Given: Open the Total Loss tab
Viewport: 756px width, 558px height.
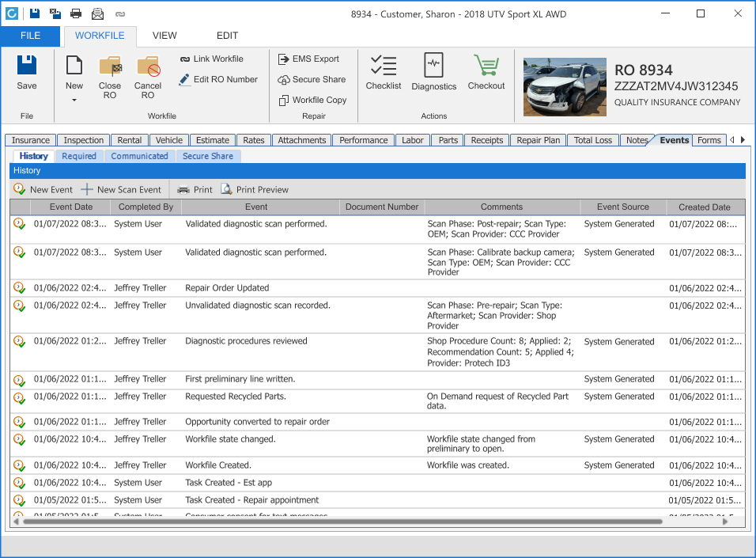Looking at the screenshot, I should pos(593,140).
